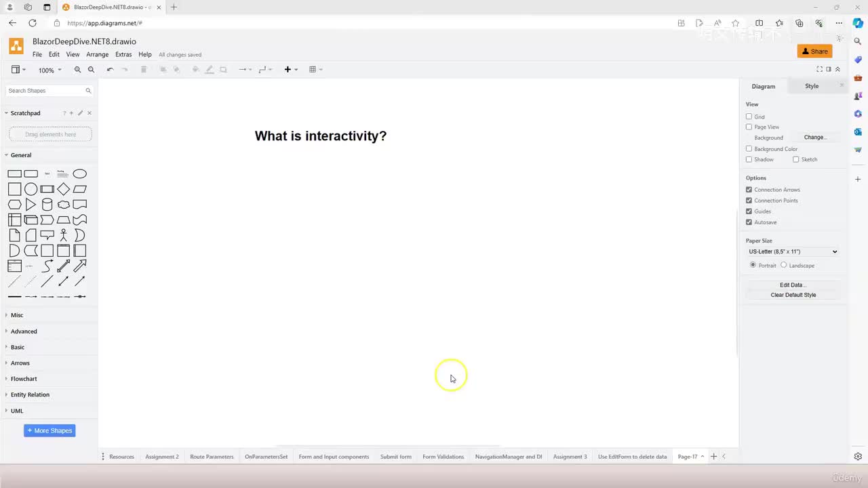Enable Page View checkbox
This screenshot has width=868, height=488.
749,127
